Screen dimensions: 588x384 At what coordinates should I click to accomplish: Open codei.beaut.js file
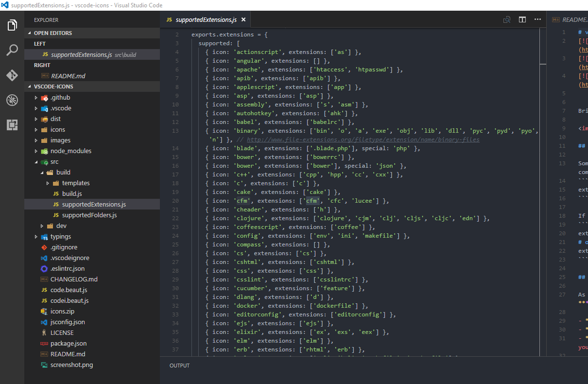pyautogui.click(x=92, y=301)
